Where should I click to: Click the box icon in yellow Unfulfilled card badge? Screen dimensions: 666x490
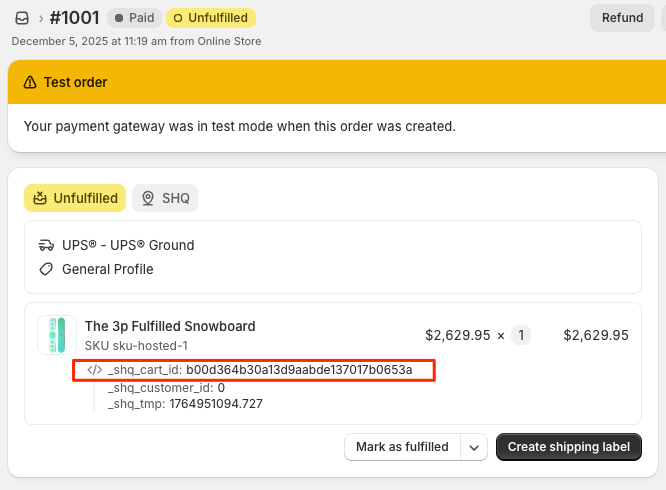pos(40,198)
